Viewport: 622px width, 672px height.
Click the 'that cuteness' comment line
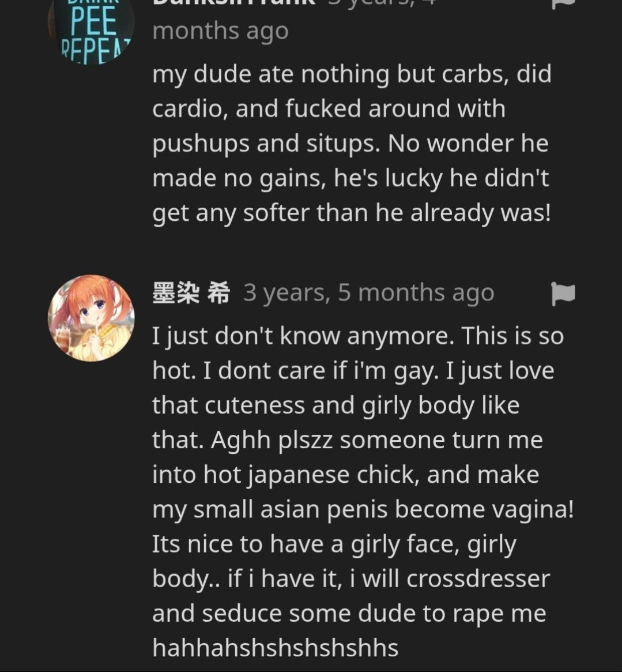click(x=336, y=406)
